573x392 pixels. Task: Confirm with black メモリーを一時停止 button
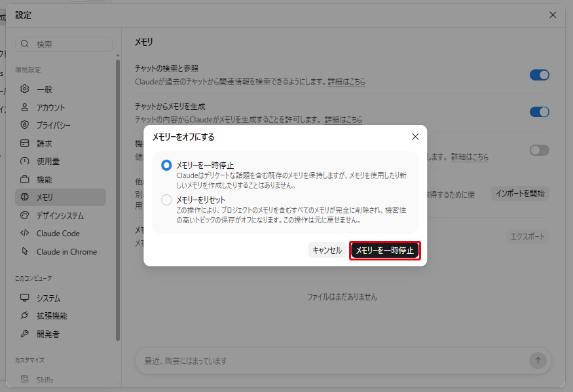coord(385,250)
